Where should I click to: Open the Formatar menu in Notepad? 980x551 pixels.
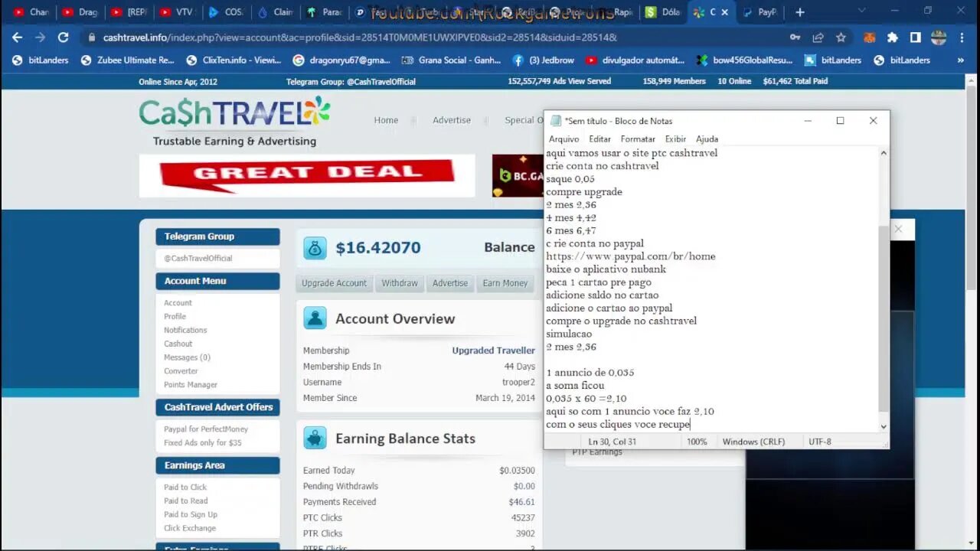[x=638, y=139]
